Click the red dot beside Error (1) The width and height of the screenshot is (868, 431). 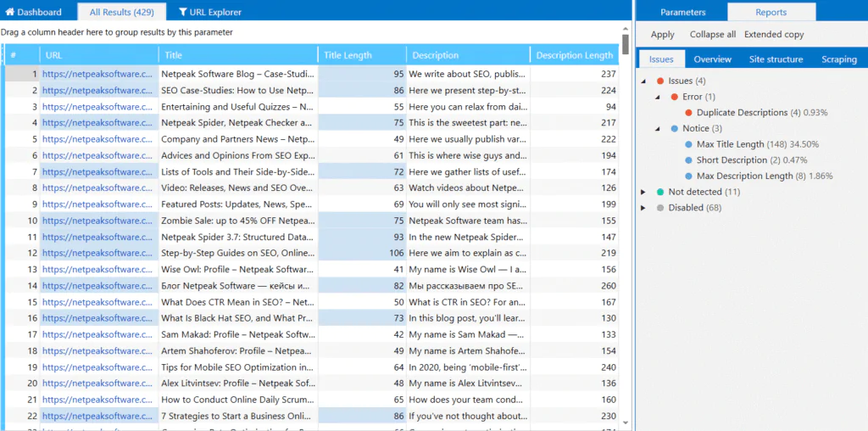(x=674, y=97)
